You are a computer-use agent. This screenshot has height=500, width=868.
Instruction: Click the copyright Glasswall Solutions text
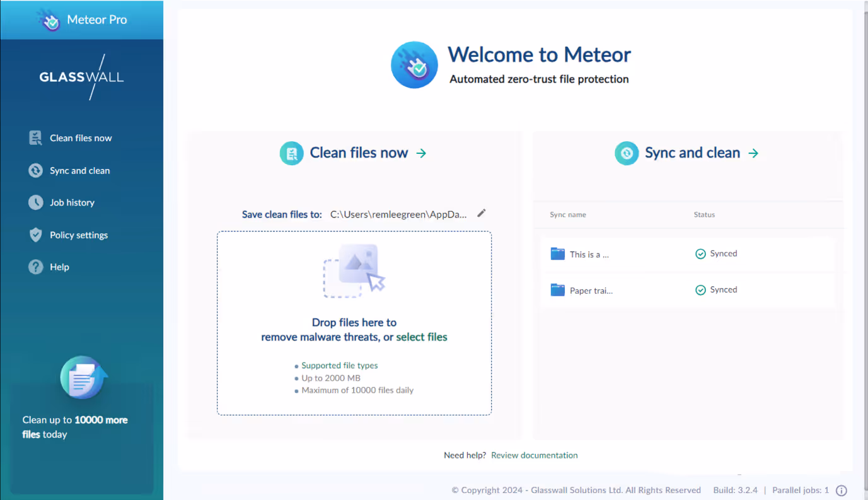pos(576,490)
